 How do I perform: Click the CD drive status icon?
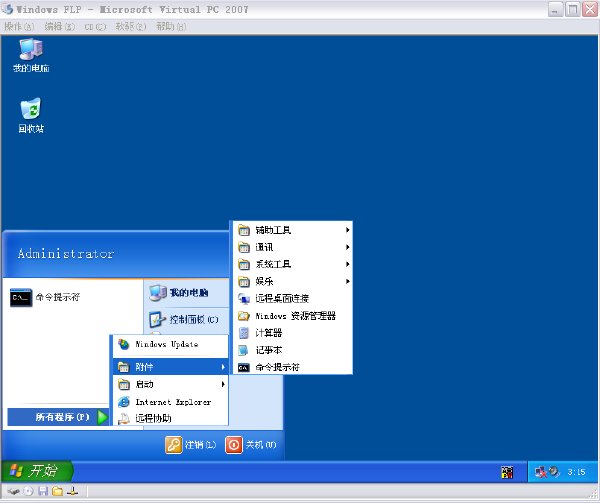pyautogui.click(x=28, y=491)
